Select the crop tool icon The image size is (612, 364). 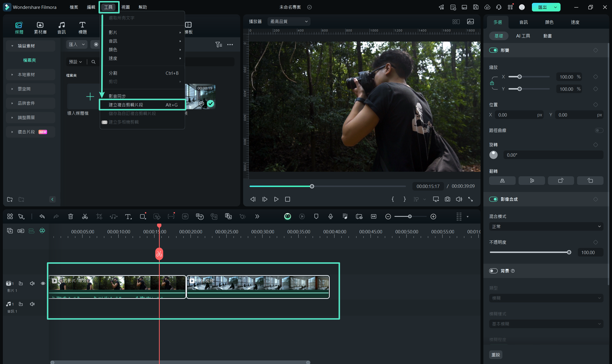(100, 217)
